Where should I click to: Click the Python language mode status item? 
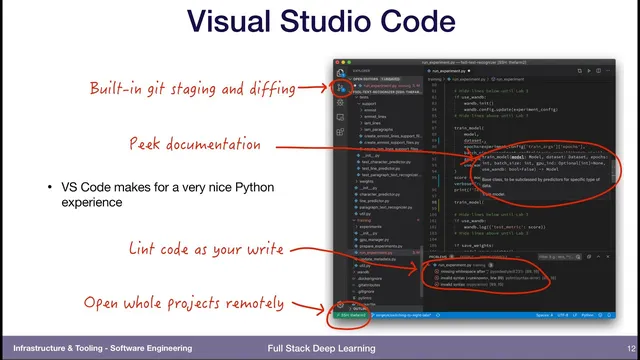click(587, 315)
